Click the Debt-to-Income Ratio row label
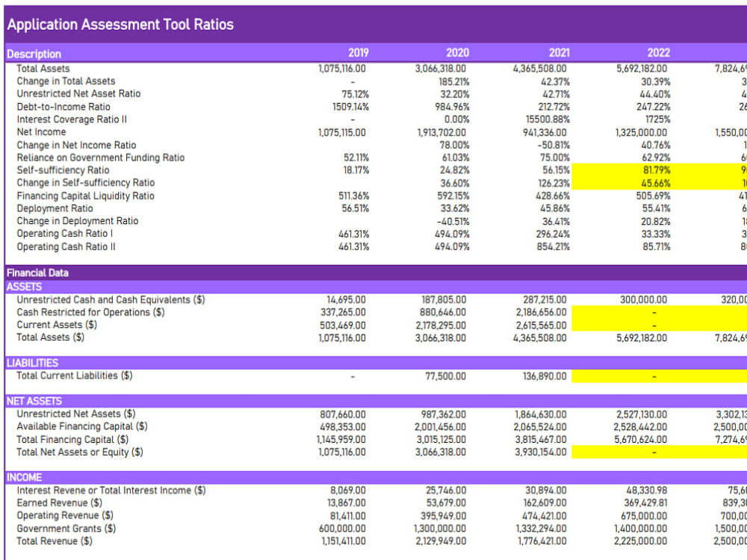This screenshot has height=560, width=747. (63, 107)
